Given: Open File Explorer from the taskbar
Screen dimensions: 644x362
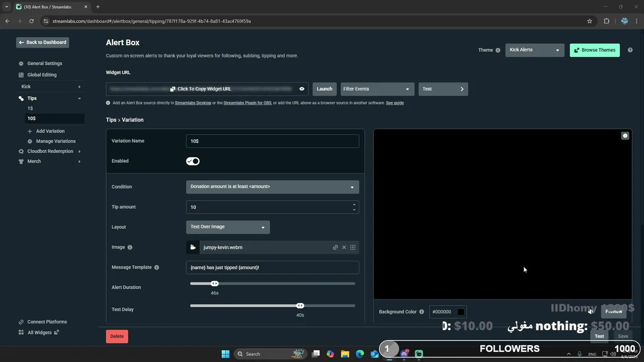Looking at the screenshot, I should coord(345,354).
